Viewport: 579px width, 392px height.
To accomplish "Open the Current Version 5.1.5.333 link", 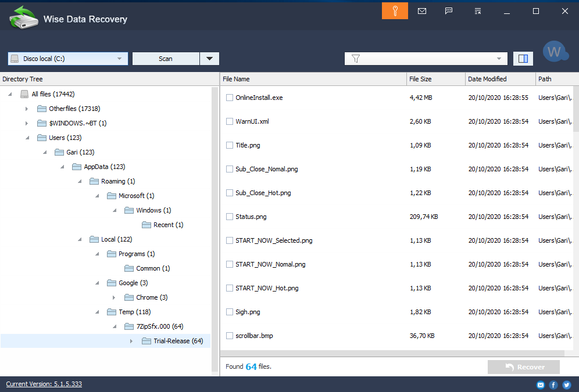I will tap(44, 384).
